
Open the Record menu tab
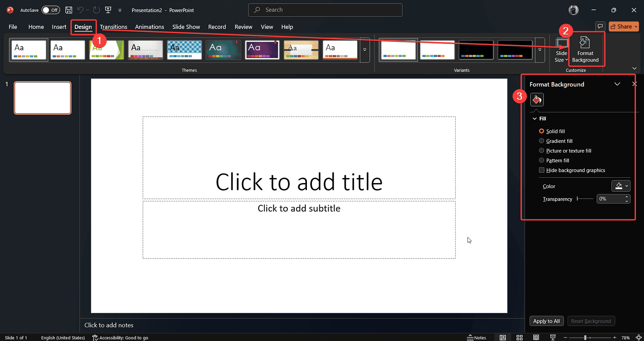[x=217, y=26]
